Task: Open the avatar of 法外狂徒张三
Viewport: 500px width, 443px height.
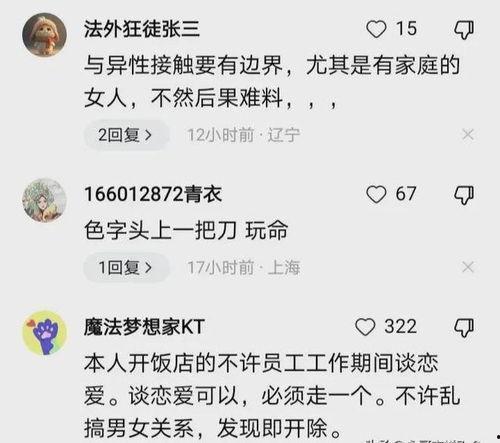Action: point(44,35)
